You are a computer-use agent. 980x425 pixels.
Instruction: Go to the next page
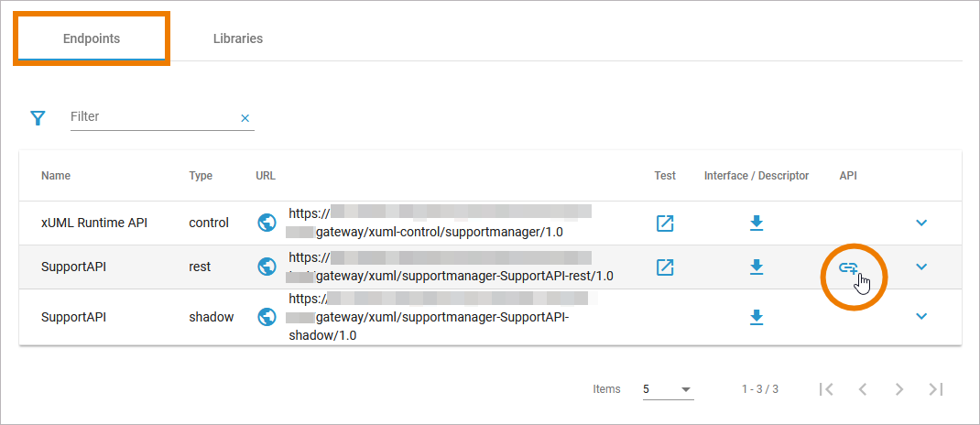899,389
